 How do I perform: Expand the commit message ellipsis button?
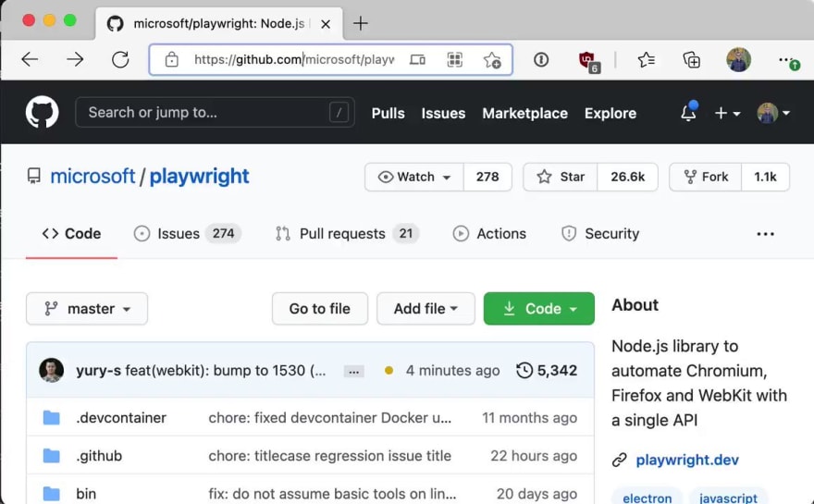(x=353, y=371)
